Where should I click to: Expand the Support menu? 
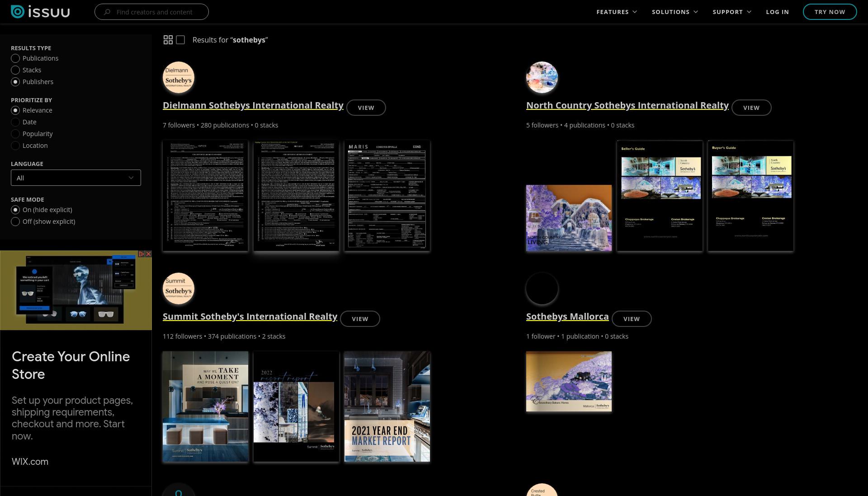tap(732, 12)
